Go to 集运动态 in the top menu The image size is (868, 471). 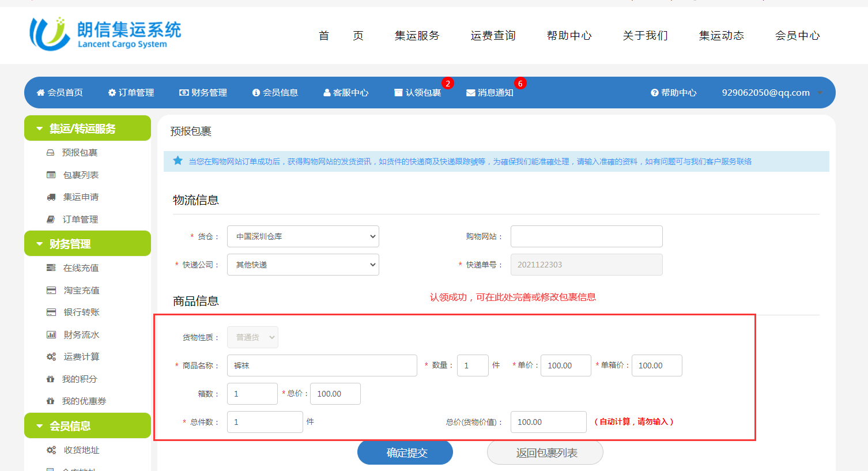pyautogui.click(x=721, y=36)
